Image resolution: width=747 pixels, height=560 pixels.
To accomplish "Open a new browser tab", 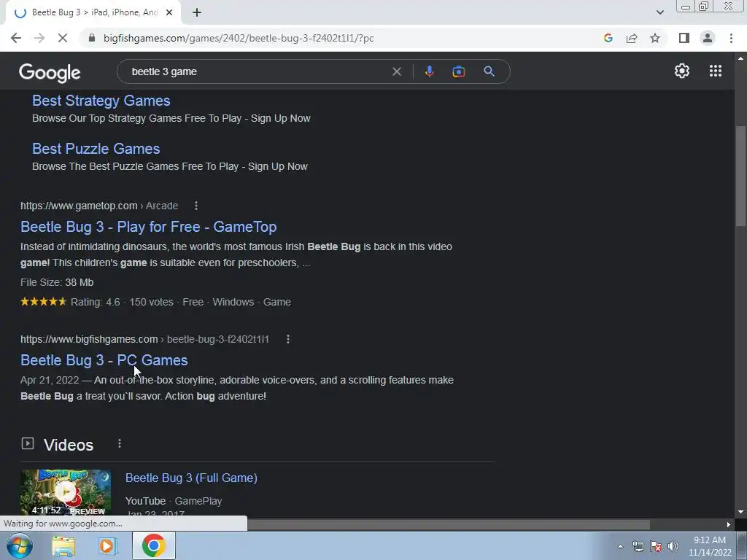I will (x=197, y=13).
